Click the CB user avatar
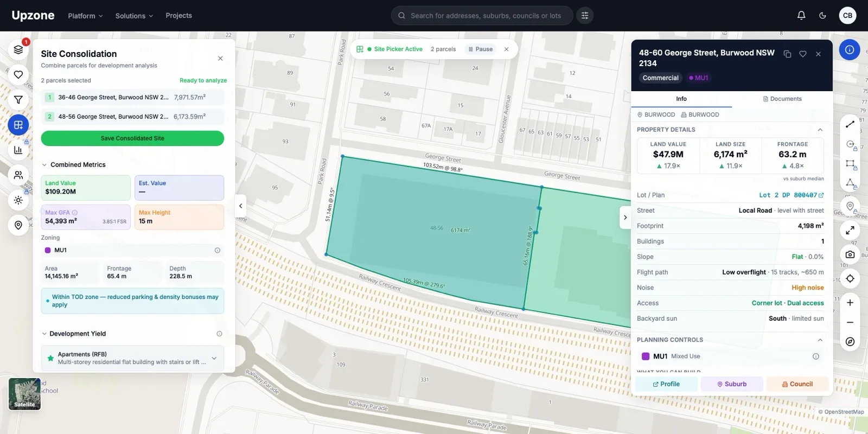This screenshot has width=868, height=434. point(847,15)
